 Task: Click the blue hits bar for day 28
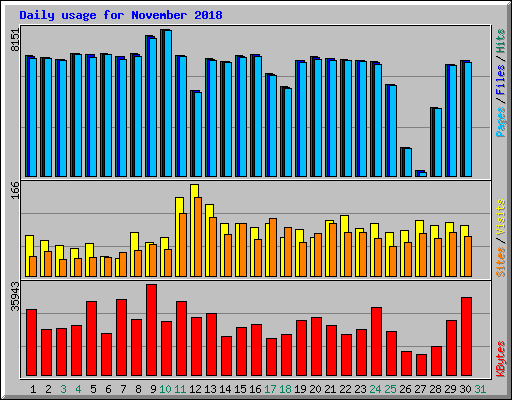coord(436,142)
